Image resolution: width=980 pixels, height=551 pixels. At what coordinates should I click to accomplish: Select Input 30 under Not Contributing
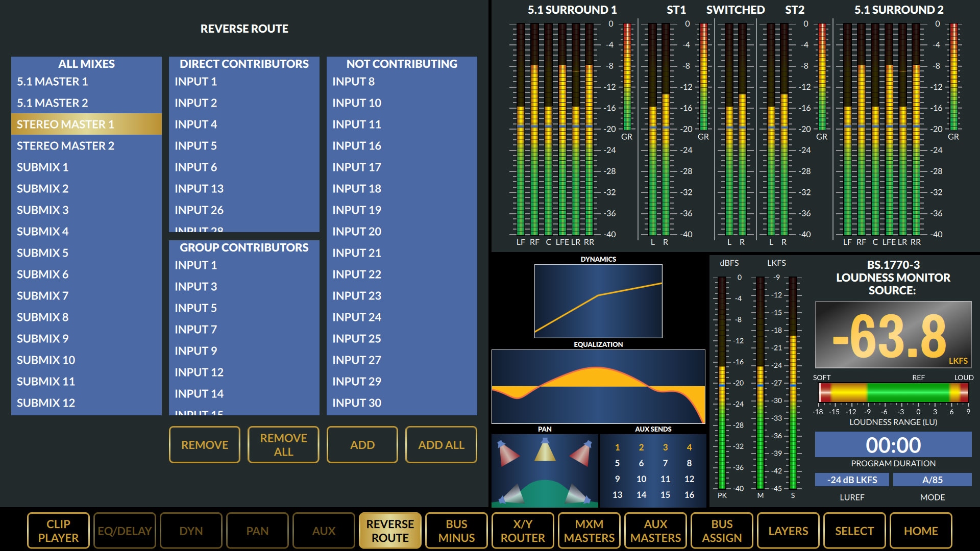click(x=402, y=403)
